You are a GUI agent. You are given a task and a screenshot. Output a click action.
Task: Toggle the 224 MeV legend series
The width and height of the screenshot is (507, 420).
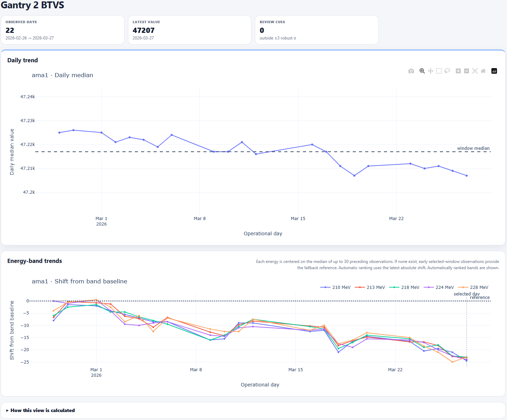439,287
